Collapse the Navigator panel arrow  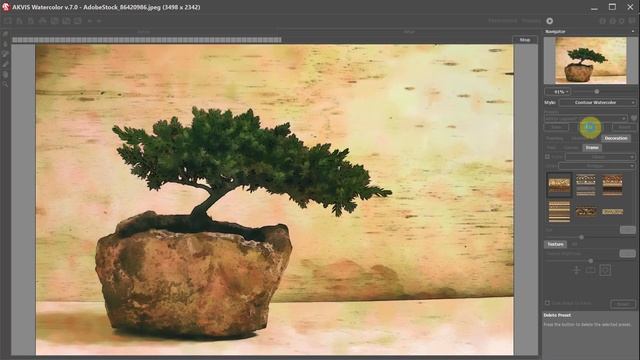(633, 31)
